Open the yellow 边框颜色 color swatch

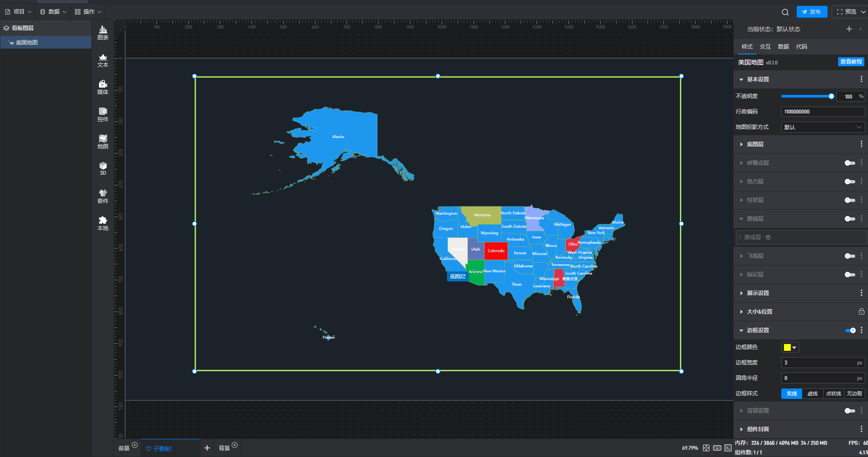pyautogui.click(x=790, y=348)
